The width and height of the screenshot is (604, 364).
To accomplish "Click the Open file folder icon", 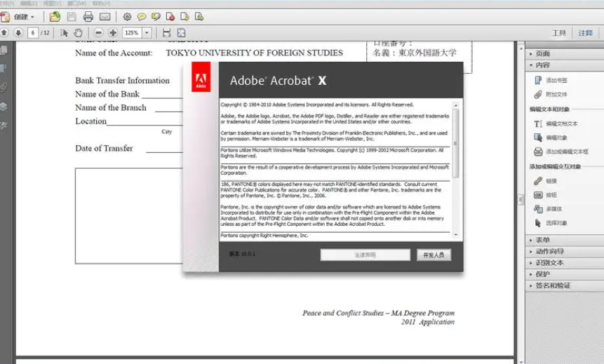I will 55,17.
